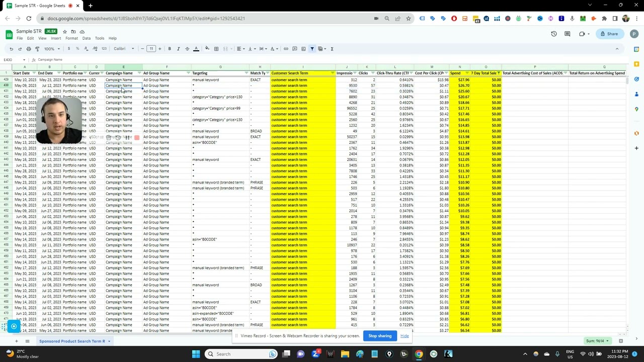Open horizontal align dropdown
The image size is (644, 362).
[x=240, y=49]
